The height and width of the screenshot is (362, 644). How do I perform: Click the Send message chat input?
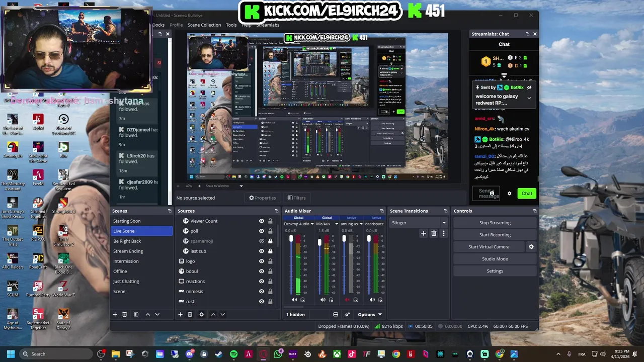486,194
